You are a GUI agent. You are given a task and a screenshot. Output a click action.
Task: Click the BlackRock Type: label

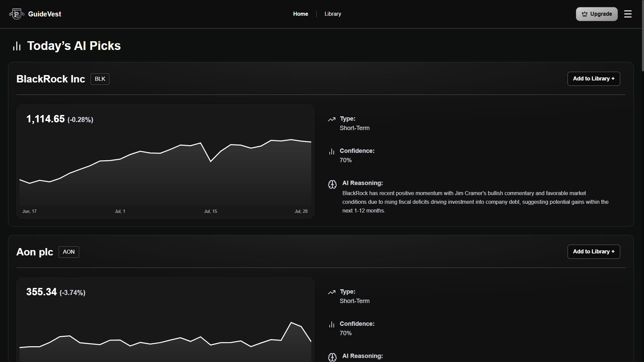coord(347,119)
